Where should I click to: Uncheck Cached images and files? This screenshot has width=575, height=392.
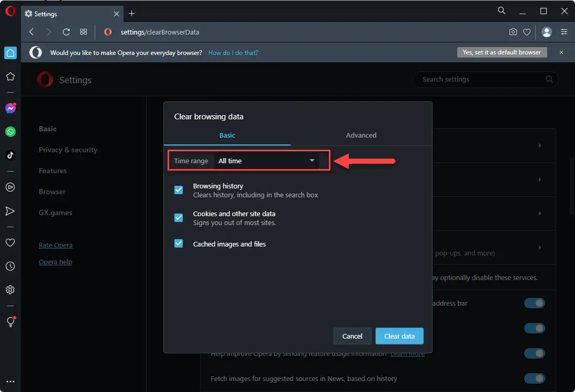pos(179,244)
